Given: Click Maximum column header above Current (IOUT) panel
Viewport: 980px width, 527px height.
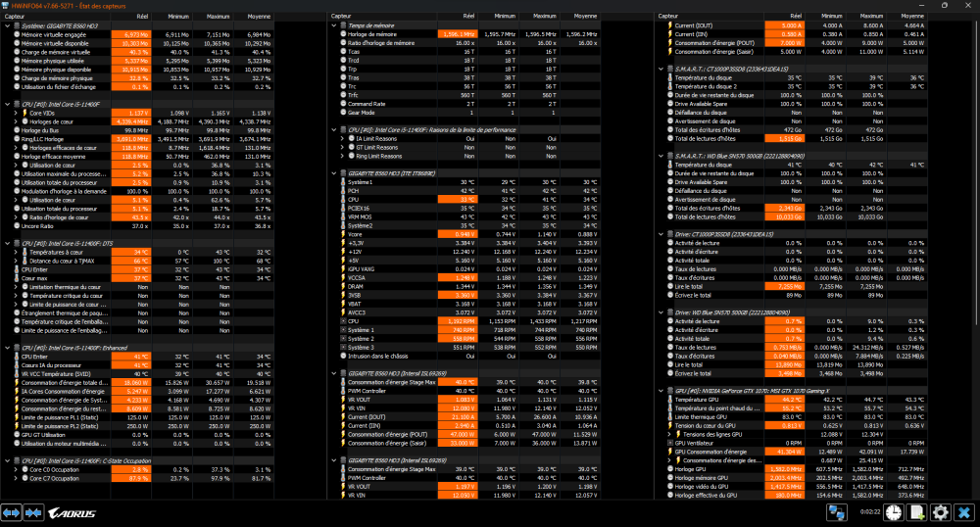Looking at the screenshot, I should (x=865, y=17).
